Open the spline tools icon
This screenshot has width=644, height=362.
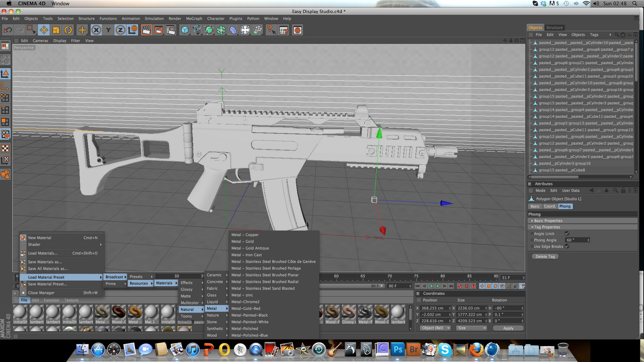[197, 30]
